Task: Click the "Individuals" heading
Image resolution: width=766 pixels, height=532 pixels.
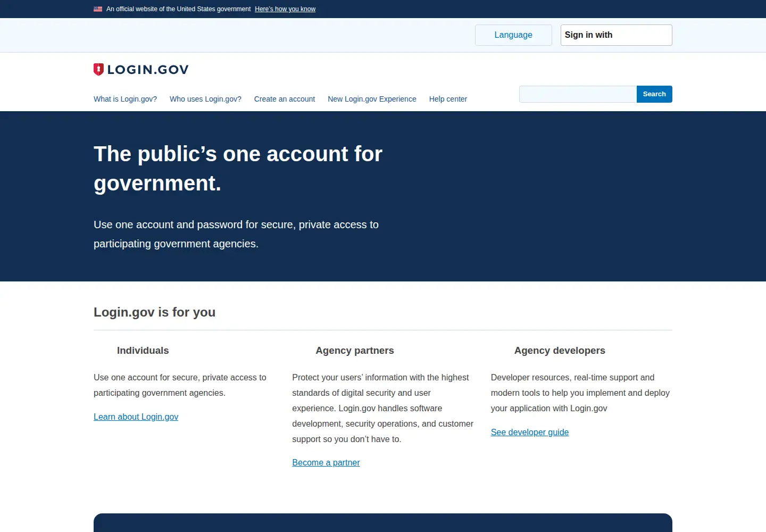Action: (143, 351)
